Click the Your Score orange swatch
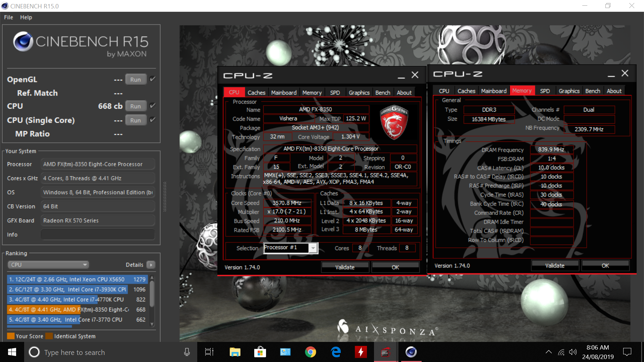Viewport: 644px width, 362px height. tap(11, 336)
